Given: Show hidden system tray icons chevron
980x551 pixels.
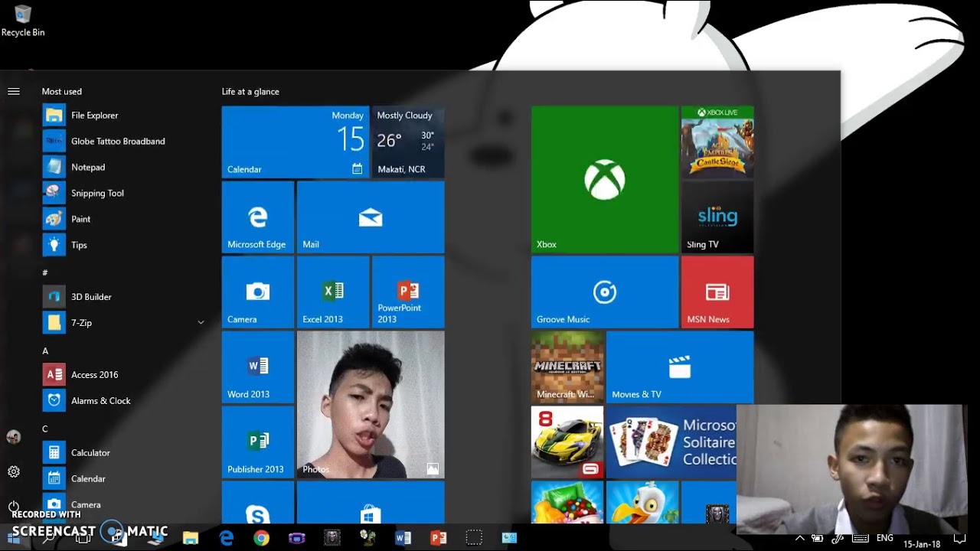Looking at the screenshot, I should 800,538.
